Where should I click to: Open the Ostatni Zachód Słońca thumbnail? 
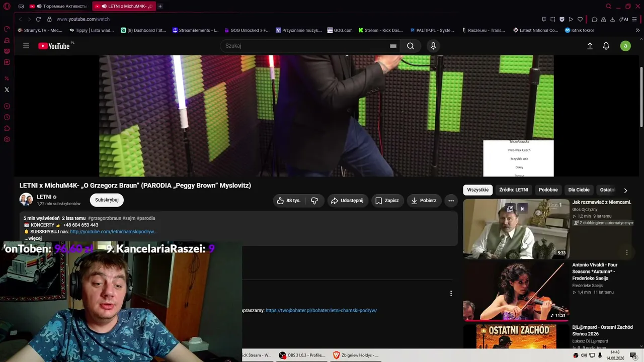coord(516,337)
